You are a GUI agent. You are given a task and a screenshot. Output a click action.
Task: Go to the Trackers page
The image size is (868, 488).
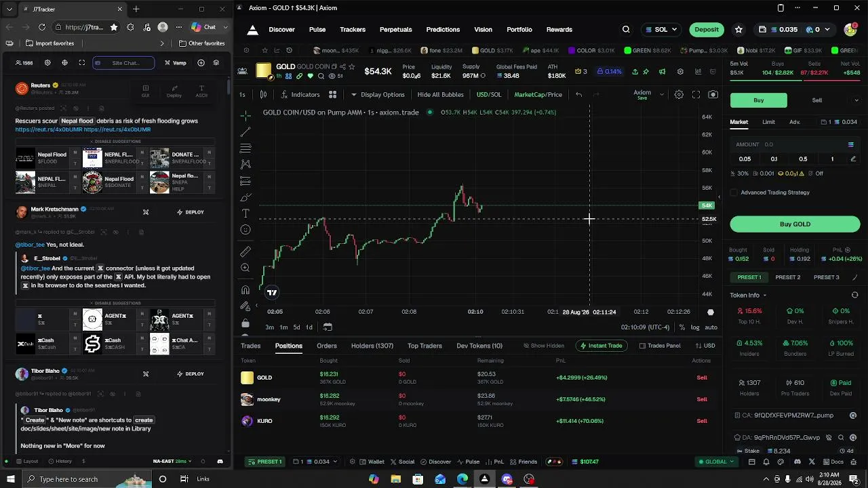353,30
